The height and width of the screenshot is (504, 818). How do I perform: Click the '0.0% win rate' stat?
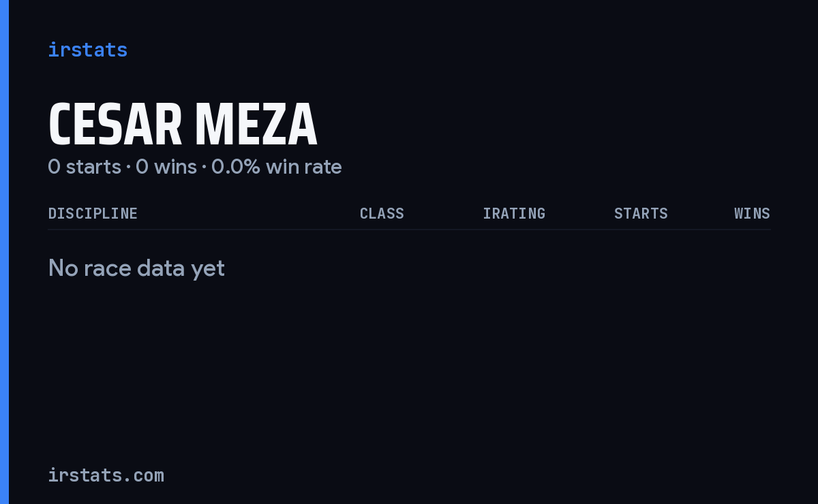tap(277, 166)
